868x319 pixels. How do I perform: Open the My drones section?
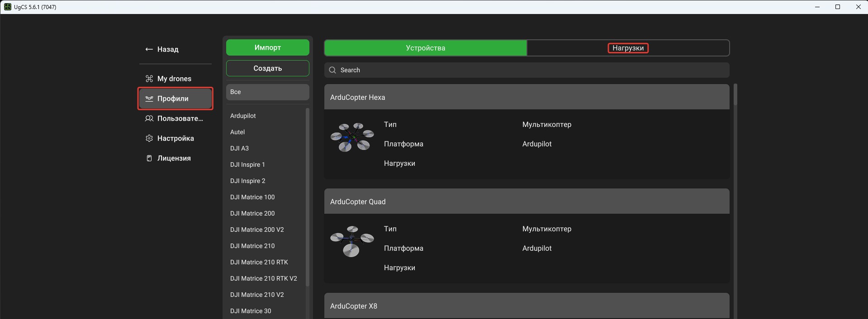tap(175, 79)
